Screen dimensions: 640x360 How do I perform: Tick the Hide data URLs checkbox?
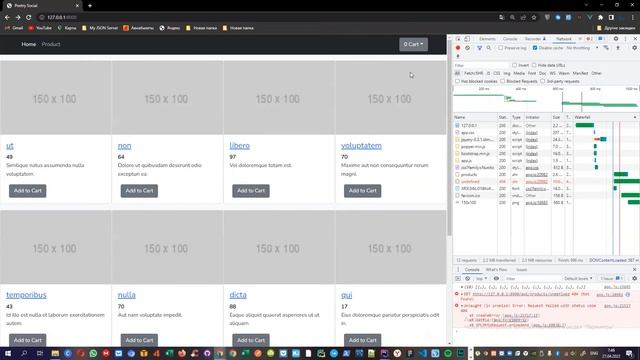[534, 65]
